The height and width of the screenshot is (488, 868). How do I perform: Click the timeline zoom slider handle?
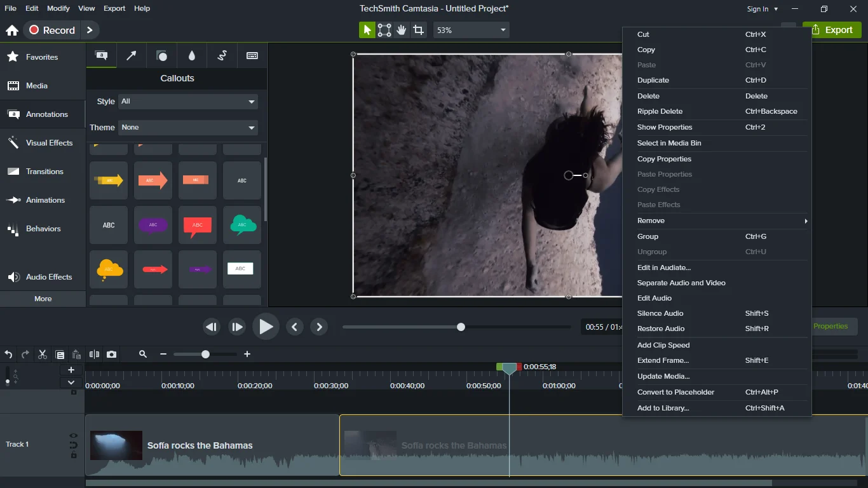pyautogui.click(x=205, y=355)
